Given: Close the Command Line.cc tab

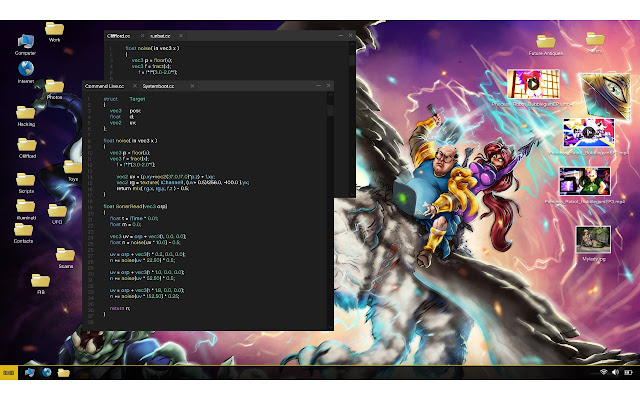Looking at the screenshot, I should (x=135, y=86).
